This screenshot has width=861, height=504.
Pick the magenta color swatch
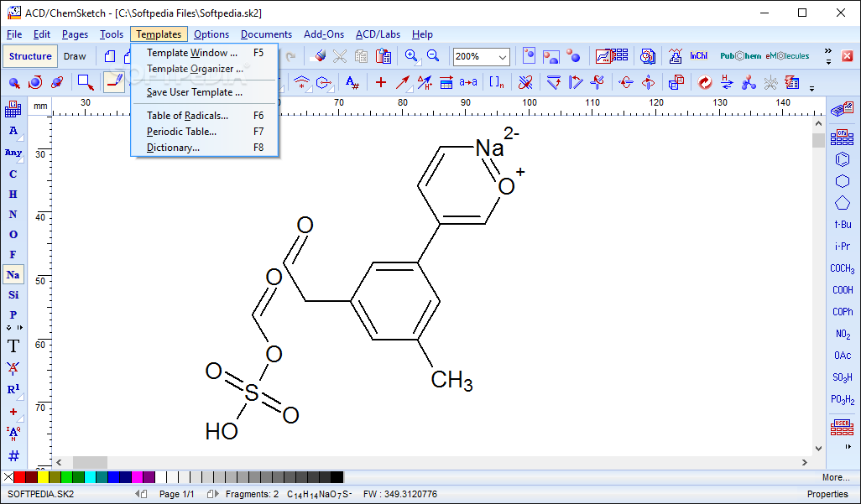[x=138, y=477]
